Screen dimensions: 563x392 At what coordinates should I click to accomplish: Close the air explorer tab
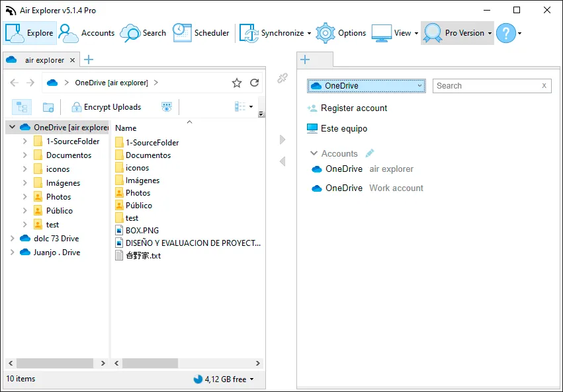pos(72,60)
